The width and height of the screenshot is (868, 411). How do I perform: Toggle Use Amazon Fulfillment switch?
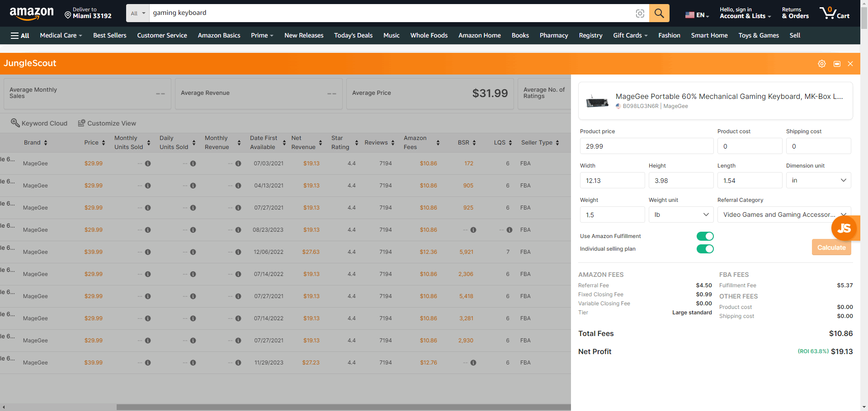point(705,236)
